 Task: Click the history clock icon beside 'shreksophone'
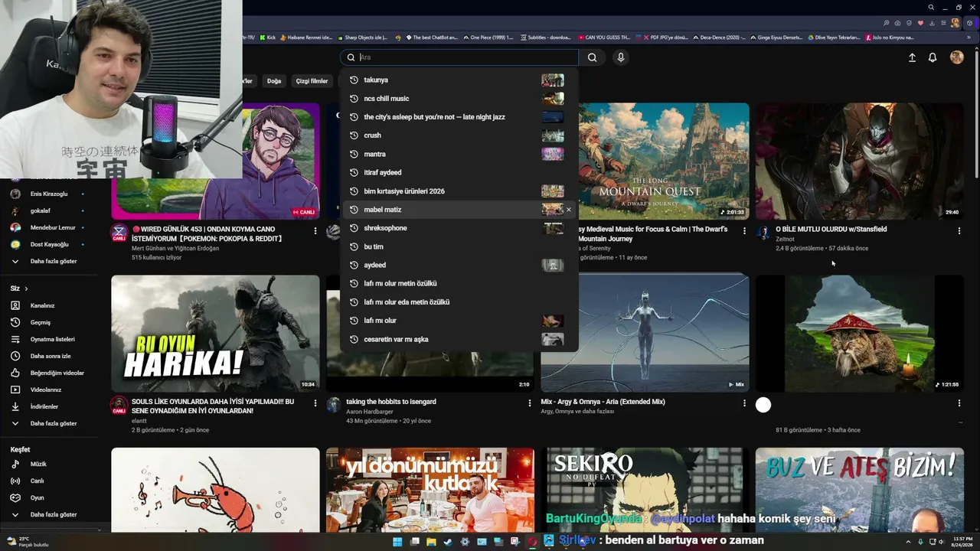pos(354,228)
